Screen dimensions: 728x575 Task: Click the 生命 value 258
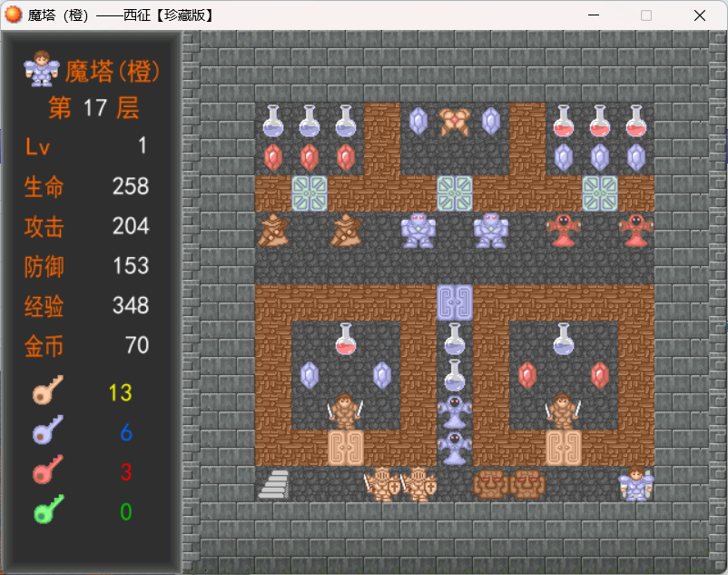[x=131, y=186]
